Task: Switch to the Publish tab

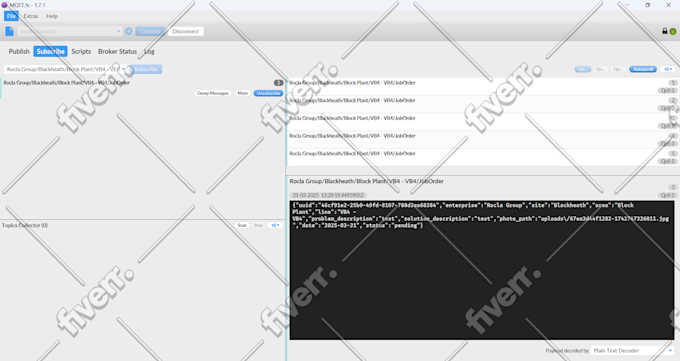Action: pos(19,51)
